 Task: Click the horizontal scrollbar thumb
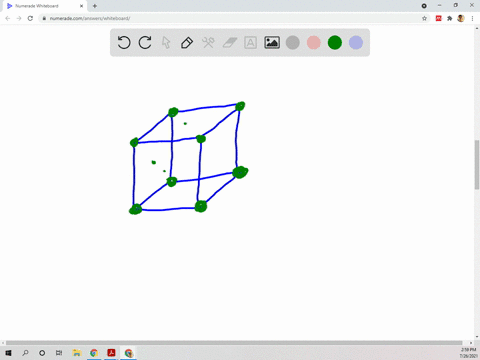point(234,343)
